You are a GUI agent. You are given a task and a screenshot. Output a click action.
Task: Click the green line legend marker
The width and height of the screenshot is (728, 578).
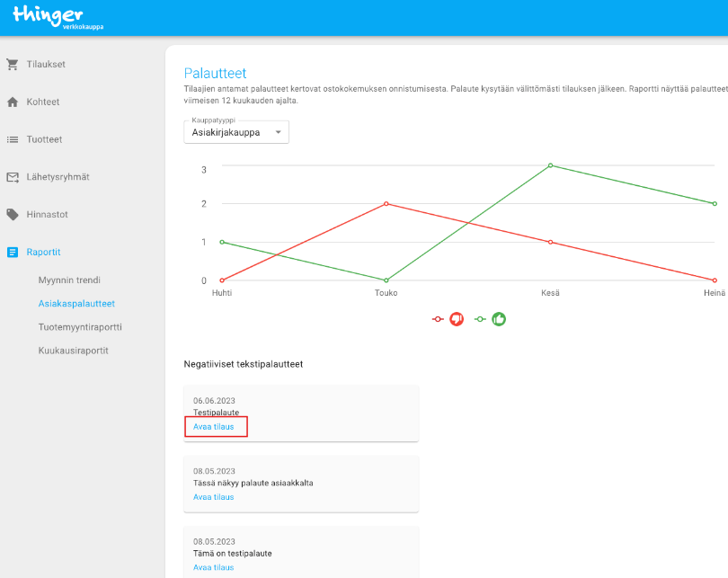(480, 319)
